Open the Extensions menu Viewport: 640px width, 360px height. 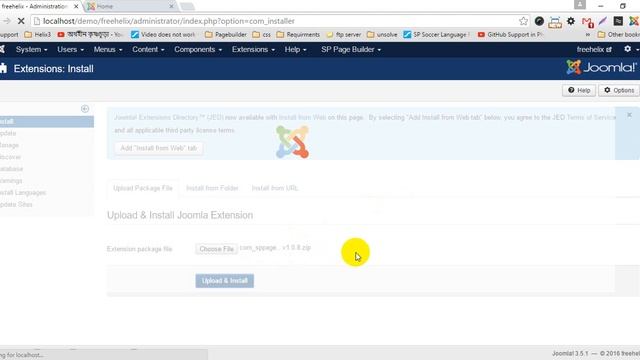point(253,49)
